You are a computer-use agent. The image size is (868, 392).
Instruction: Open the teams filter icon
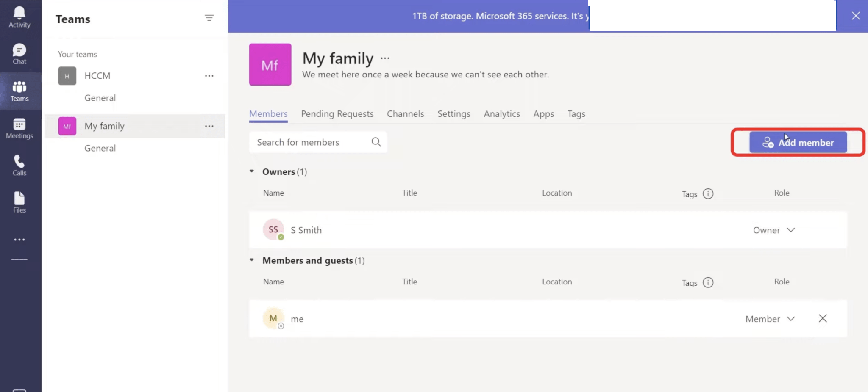[x=209, y=18]
